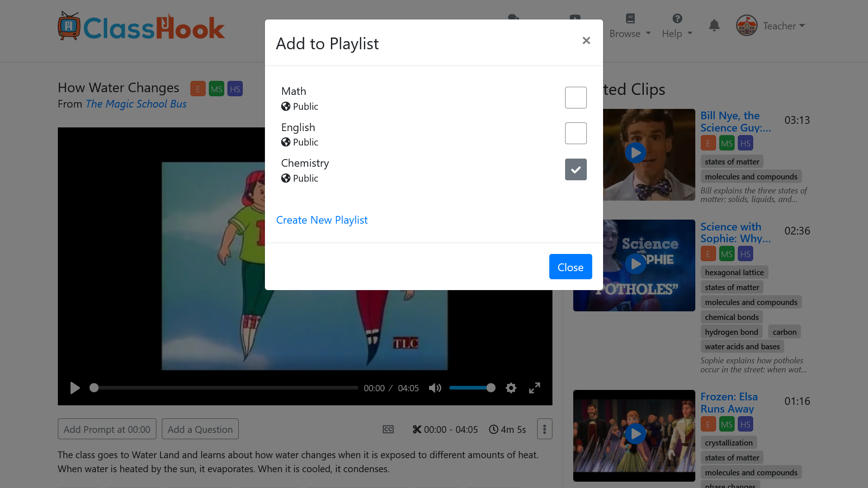Click the blue Close button
This screenshot has width=868, height=488.
tap(571, 267)
